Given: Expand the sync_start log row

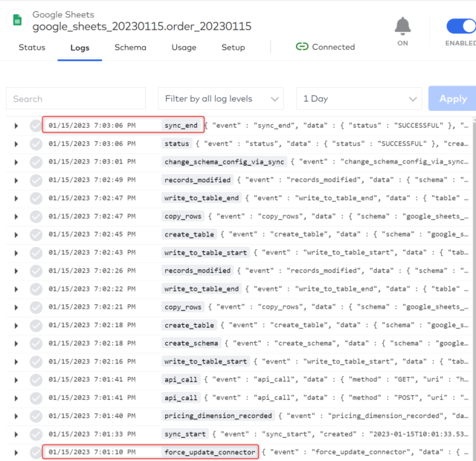Looking at the screenshot, I should click(16, 434).
